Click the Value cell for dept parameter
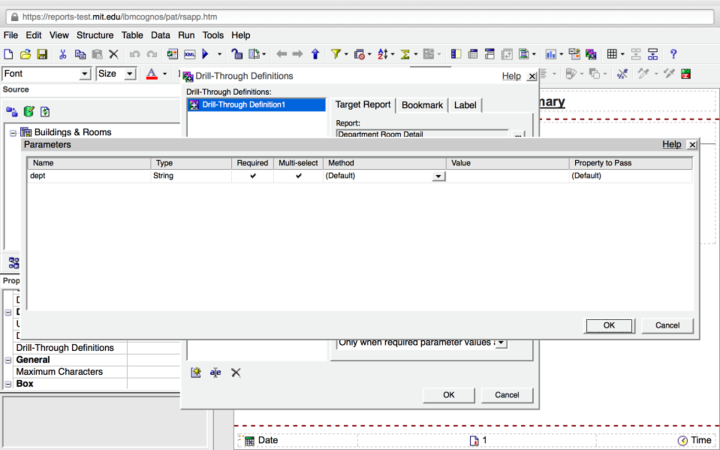The width and height of the screenshot is (720, 450). click(x=507, y=176)
